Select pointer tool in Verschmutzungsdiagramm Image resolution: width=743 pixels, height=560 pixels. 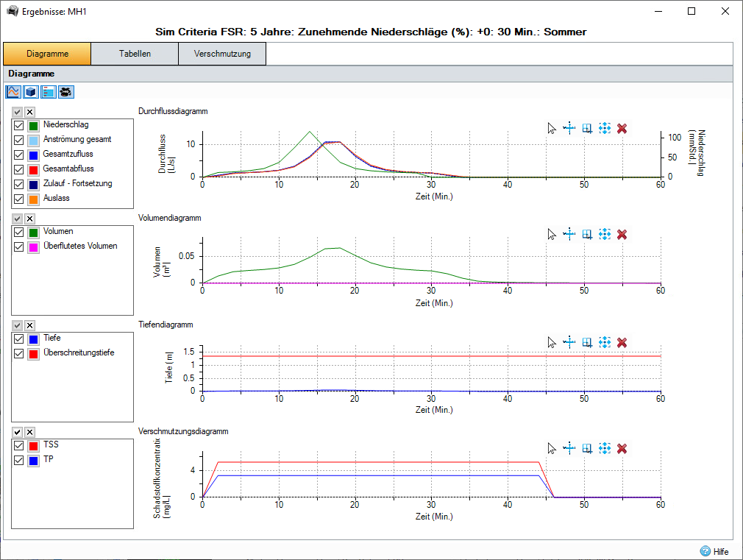pyautogui.click(x=552, y=448)
